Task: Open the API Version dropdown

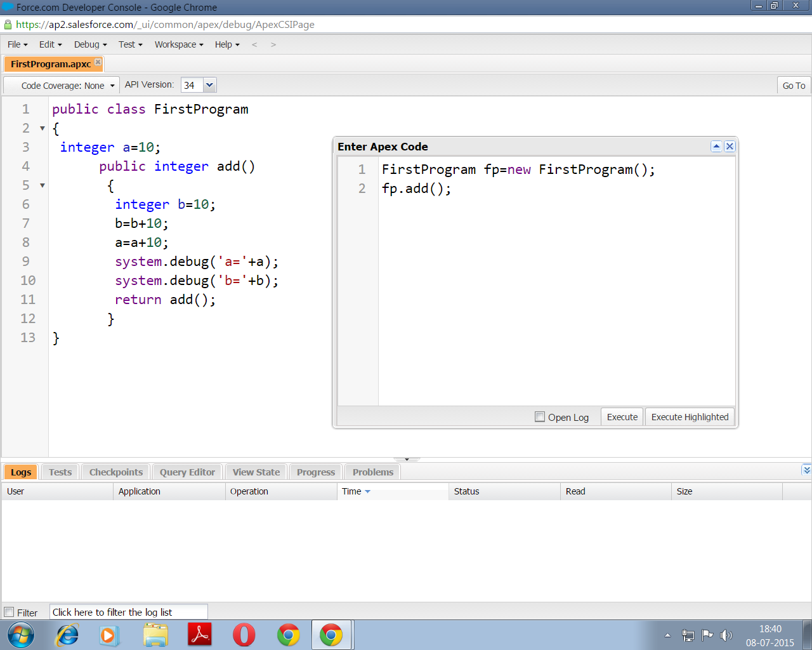Action: click(209, 85)
